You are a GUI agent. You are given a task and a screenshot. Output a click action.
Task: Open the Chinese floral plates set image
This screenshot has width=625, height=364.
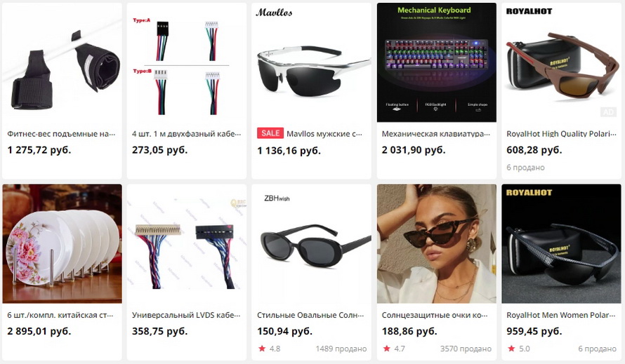tap(62, 244)
